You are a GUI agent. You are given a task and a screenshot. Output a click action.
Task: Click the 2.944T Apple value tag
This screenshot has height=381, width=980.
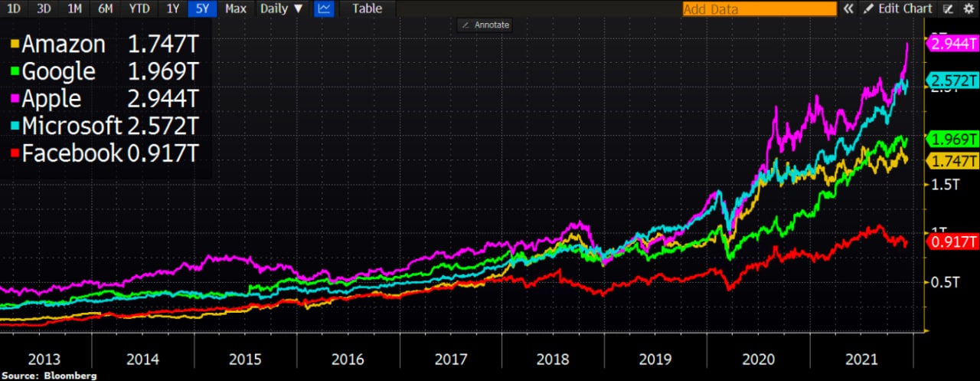953,44
